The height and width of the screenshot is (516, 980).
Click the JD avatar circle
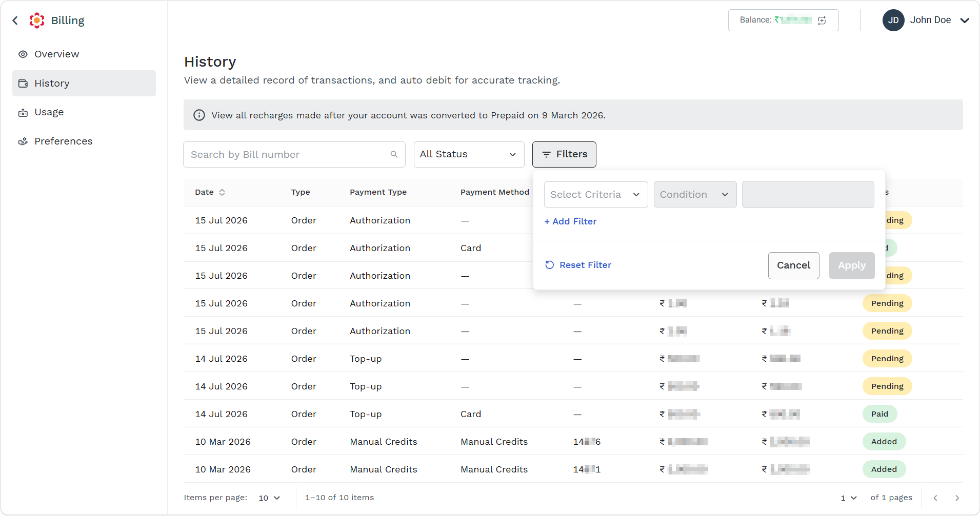click(x=893, y=20)
